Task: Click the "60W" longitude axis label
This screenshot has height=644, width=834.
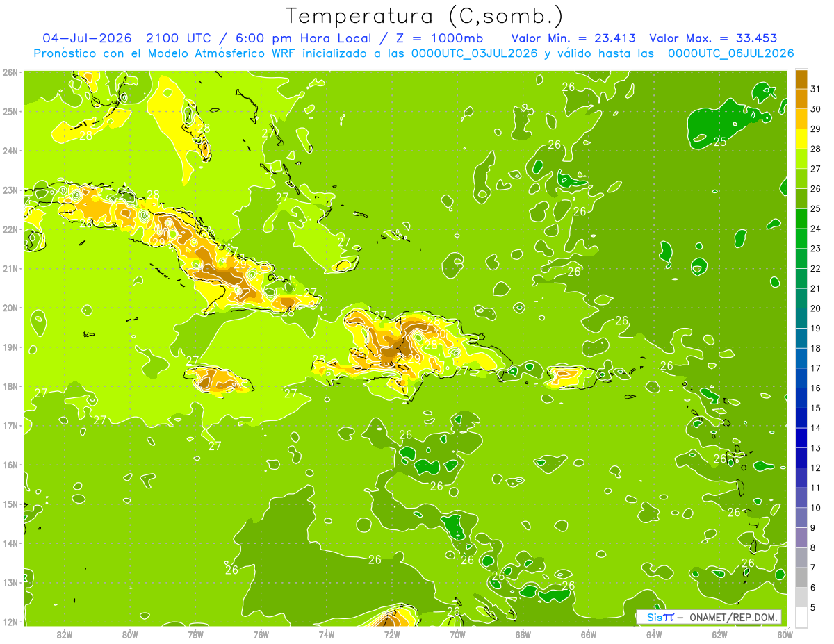Action: 785,634
